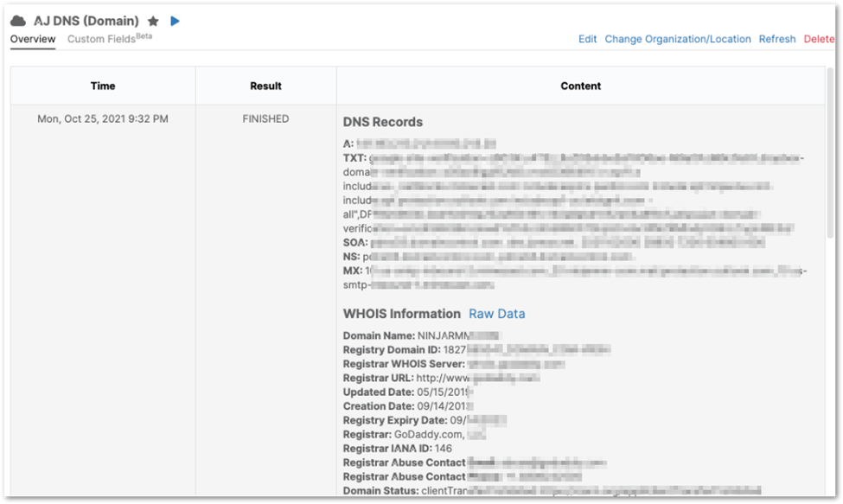The image size is (843, 504).
Task: Open Raw Data for WHOIS Information
Action: (496, 314)
